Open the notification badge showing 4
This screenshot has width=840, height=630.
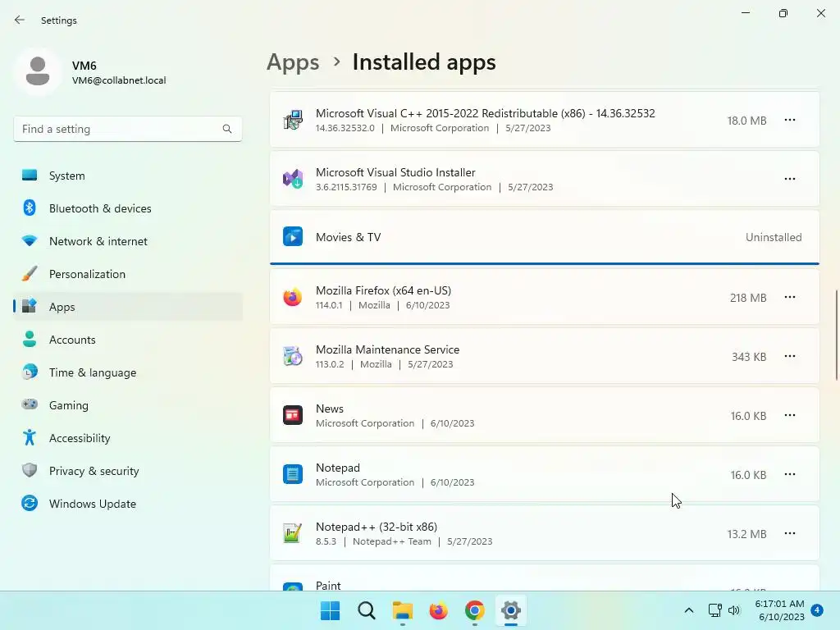click(x=817, y=610)
